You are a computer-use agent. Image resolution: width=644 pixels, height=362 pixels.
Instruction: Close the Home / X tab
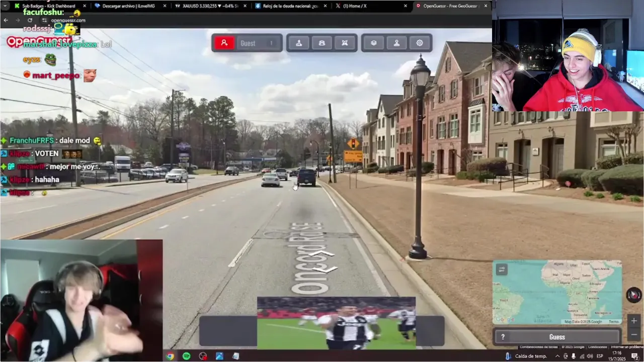(406, 6)
